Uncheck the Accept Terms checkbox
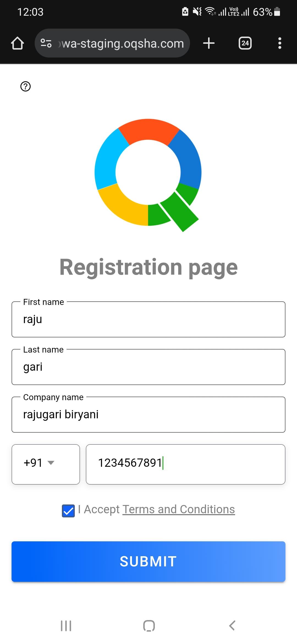 [x=68, y=511]
